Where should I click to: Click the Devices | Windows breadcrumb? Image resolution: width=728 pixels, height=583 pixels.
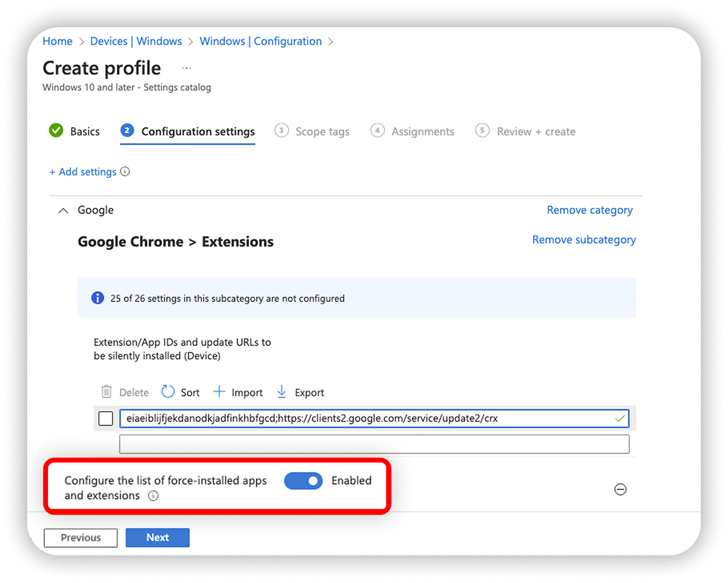[136, 42]
